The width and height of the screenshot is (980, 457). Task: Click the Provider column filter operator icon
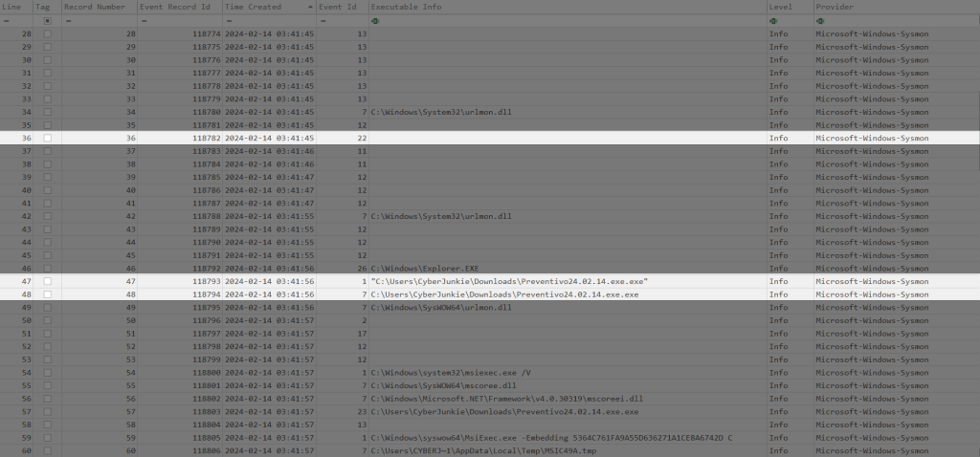[x=819, y=20]
